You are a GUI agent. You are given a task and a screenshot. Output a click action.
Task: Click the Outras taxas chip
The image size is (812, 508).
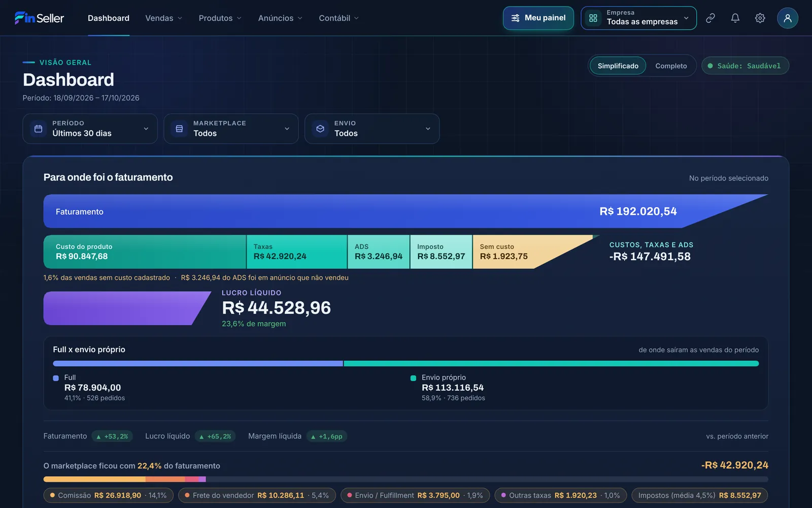point(561,495)
